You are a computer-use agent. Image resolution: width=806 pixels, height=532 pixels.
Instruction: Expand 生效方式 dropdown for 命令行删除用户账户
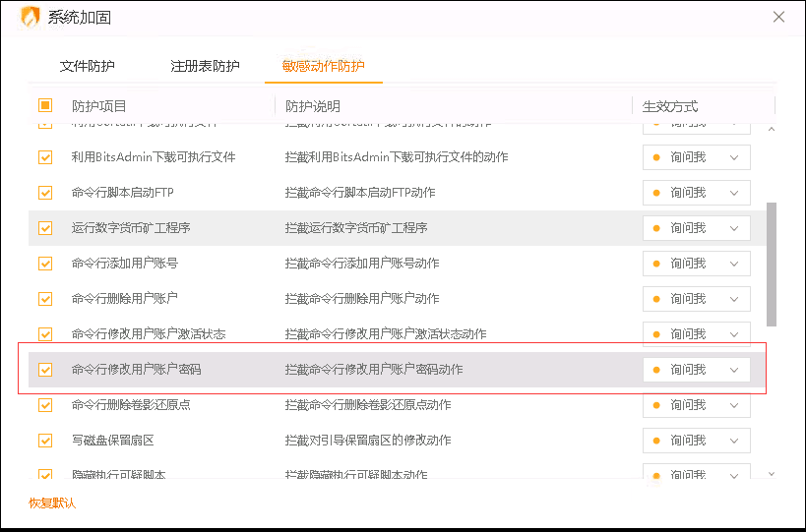pos(697,299)
